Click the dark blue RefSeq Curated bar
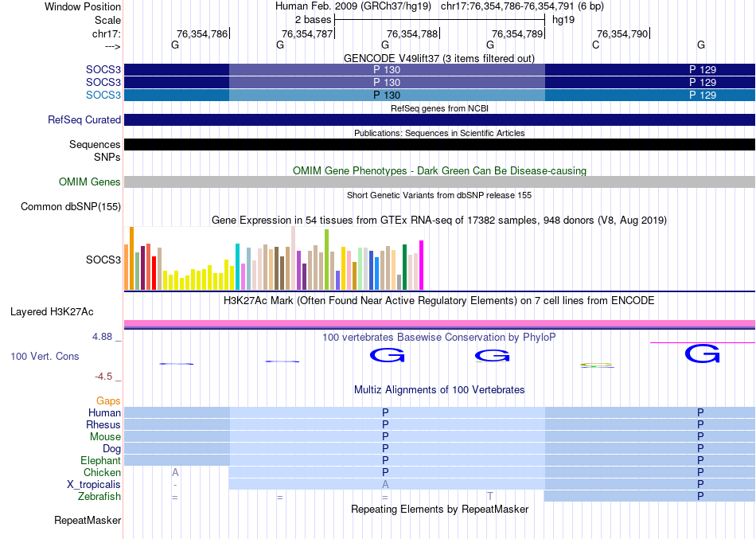The width and height of the screenshot is (756, 539). tap(439, 119)
